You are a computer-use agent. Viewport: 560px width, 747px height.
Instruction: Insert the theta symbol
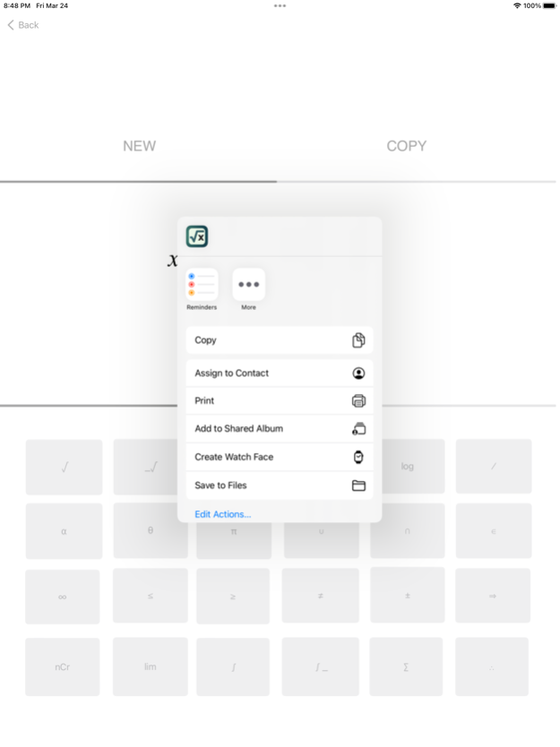(x=151, y=530)
